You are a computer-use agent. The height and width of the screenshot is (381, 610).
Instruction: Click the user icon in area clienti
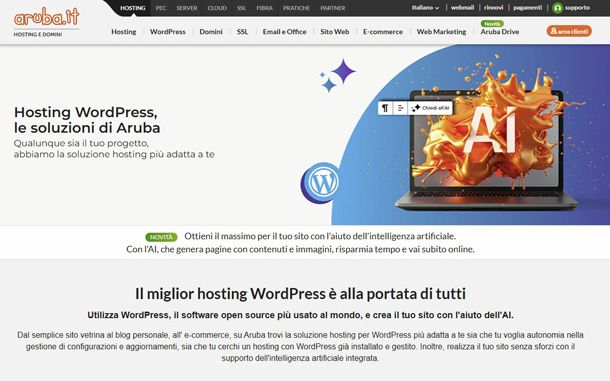pos(553,31)
